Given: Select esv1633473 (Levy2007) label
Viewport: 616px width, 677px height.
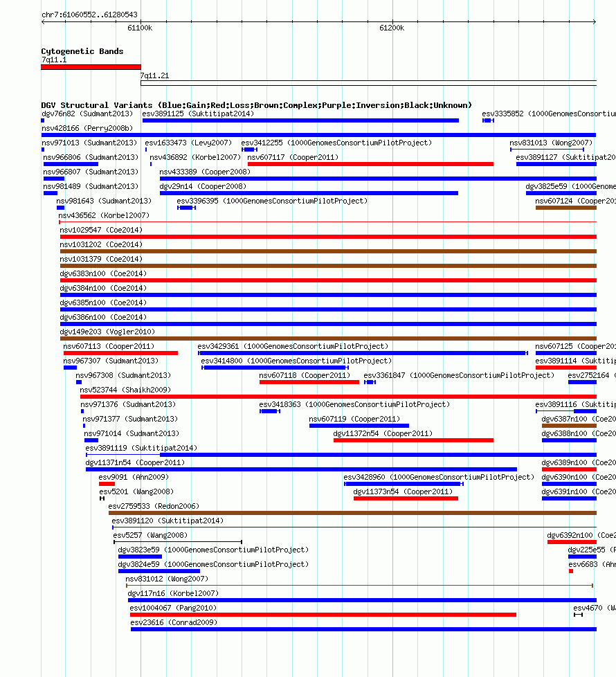Looking at the screenshot, I should [x=188, y=143].
